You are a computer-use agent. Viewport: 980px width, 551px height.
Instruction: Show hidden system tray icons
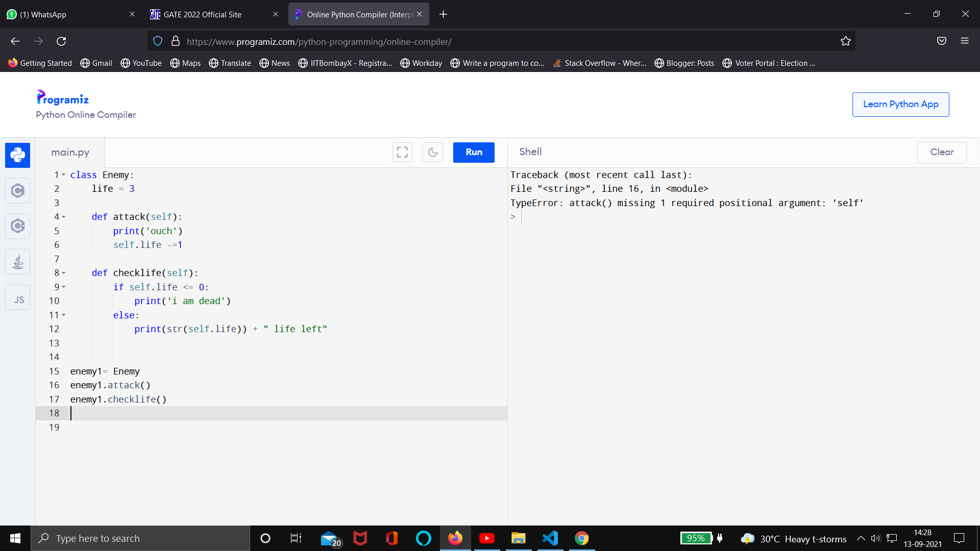click(x=861, y=538)
